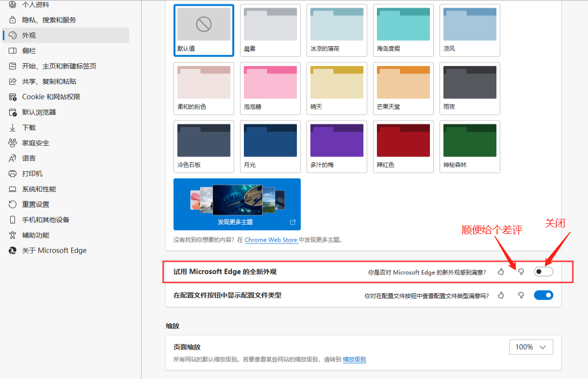Select the 神秘森林 green theme
The width and height of the screenshot is (588, 379).
tap(470, 147)
